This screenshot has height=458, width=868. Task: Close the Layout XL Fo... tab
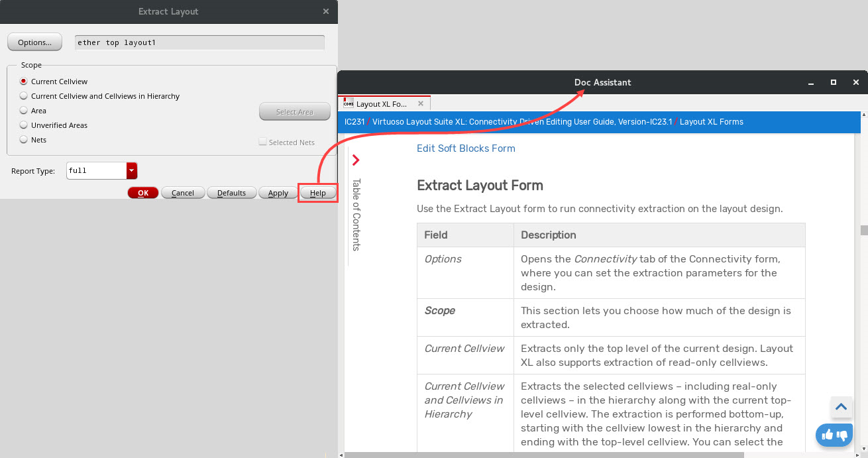(x=420, y=104)
